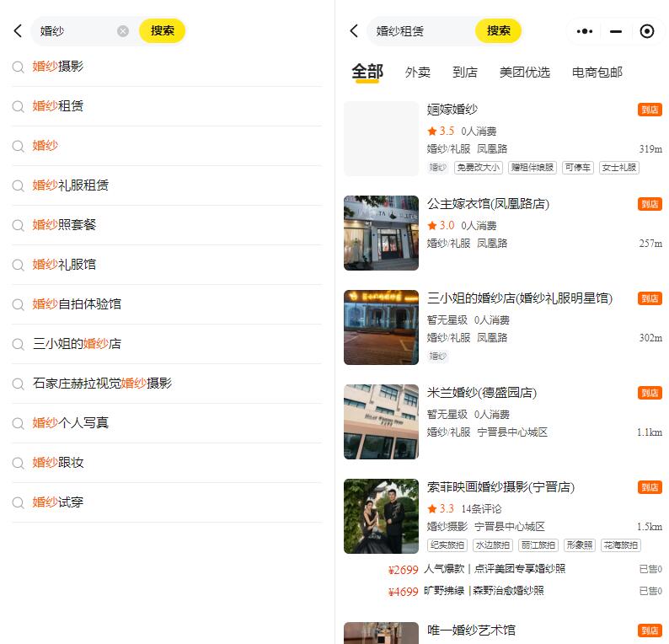Go back from the 婚纱 search screen
Screen dimensions: 669x644
18,30
